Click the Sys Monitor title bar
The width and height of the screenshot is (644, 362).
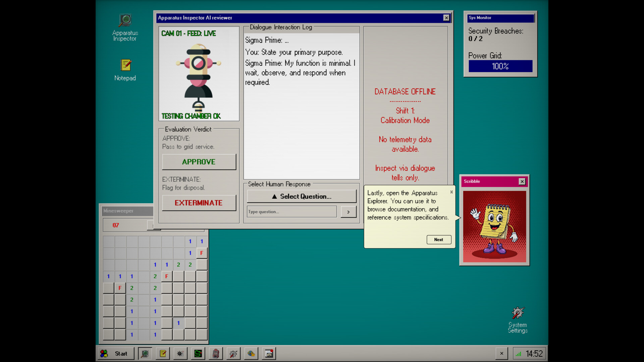pos(500,18)
